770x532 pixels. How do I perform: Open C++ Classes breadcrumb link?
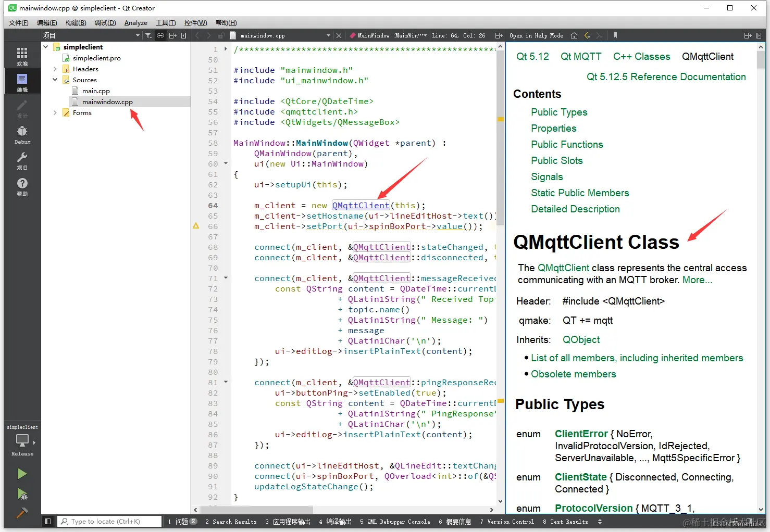(641, 56)
